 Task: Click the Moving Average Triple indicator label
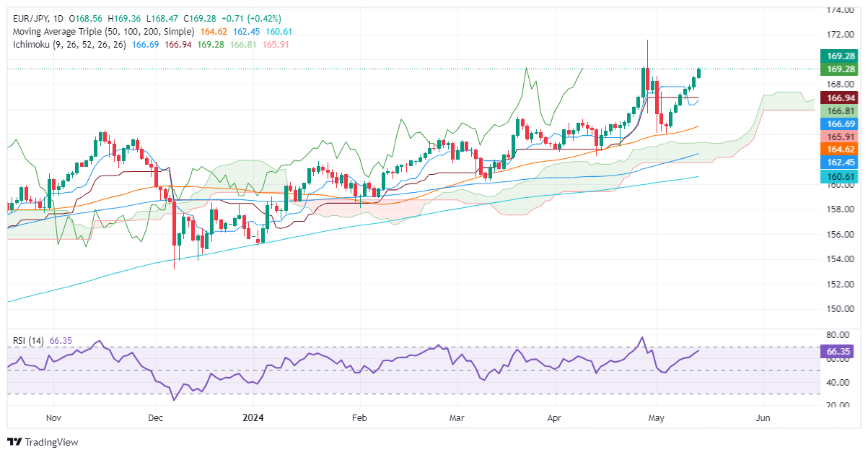click(x=101, y=32)
